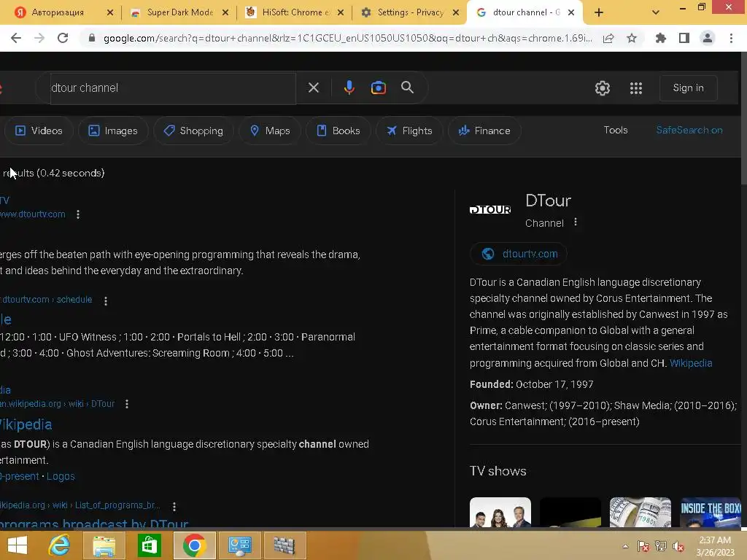Open Chrome extensions puzzle icon
The image size is (747, 560).
661,38
